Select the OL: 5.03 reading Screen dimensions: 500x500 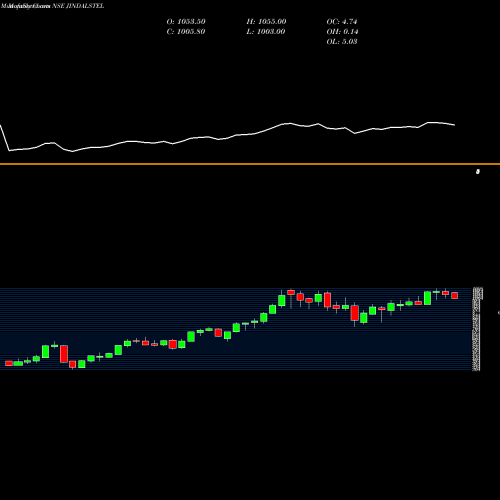342,41
